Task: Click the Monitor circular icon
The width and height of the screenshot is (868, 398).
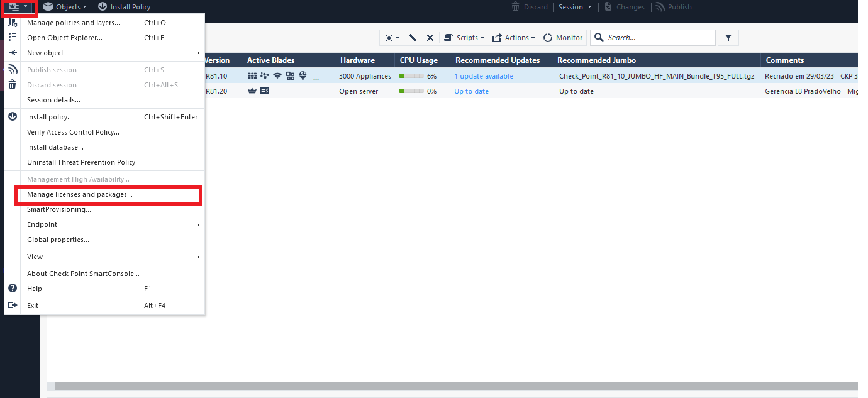Action: 548,38
